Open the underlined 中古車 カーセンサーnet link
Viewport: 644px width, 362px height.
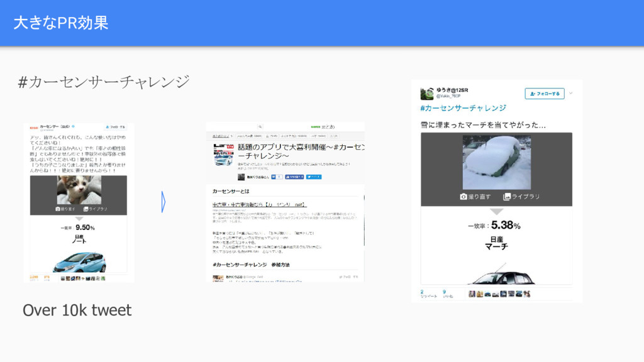coord(260,204)
